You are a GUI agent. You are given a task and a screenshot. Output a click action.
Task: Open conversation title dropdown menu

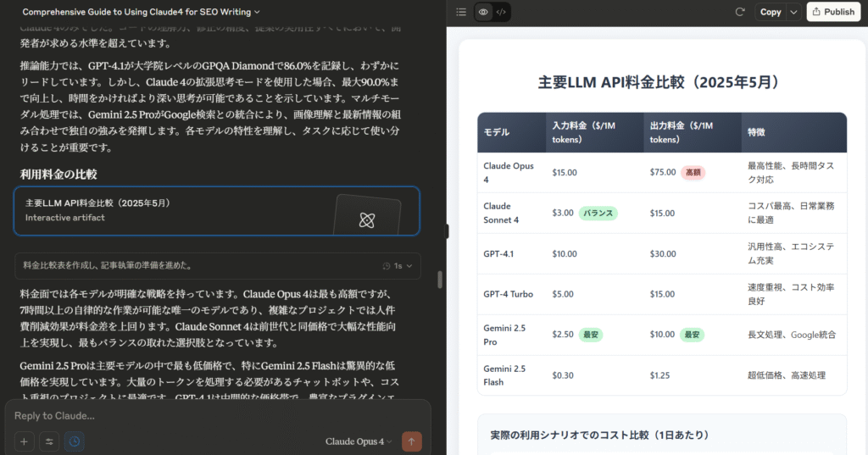[142, 12]
